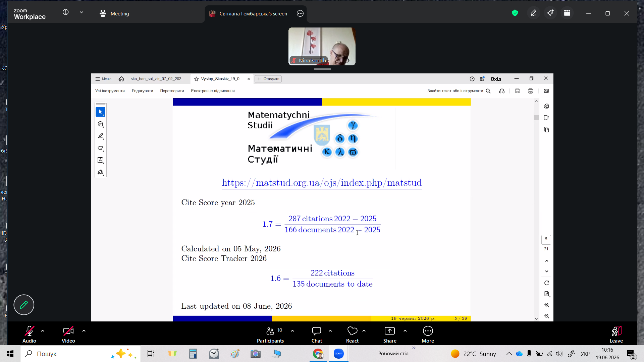This screenshot has width=644, height=362.
Task: Check the green encryption shield icon
Action: point(515,13)
